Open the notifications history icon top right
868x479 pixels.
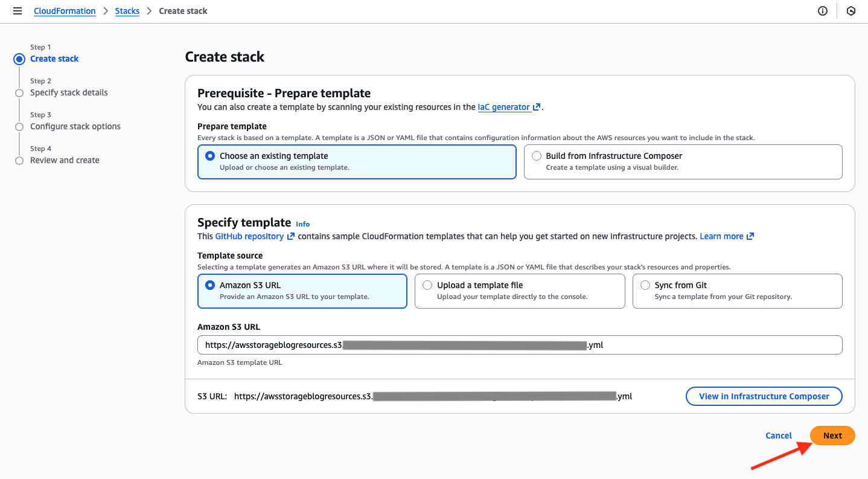tap(851, 10)
